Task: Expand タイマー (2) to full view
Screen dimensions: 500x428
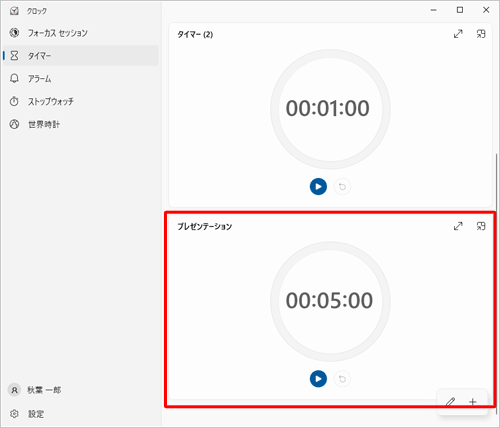Action: point(458,34)
